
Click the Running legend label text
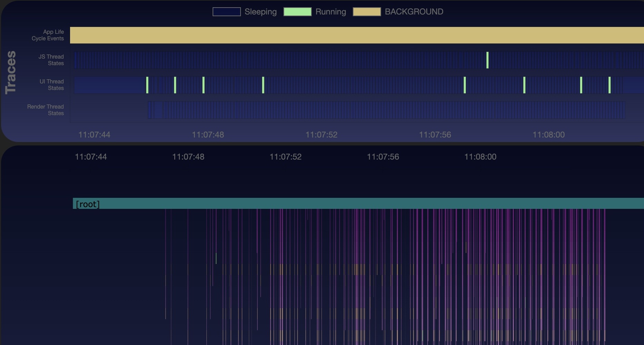[330, 11]
